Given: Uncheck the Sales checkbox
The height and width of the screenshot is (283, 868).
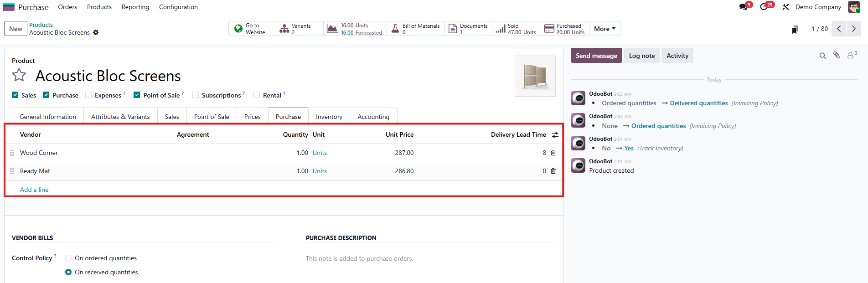Looking at the screenshot, I should 15,95.
